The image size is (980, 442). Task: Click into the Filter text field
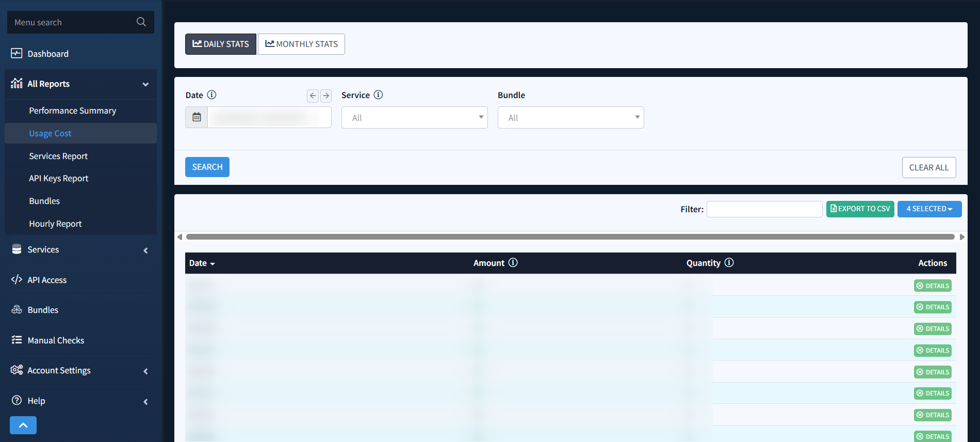pyautogui.click(x=764, y=209)
